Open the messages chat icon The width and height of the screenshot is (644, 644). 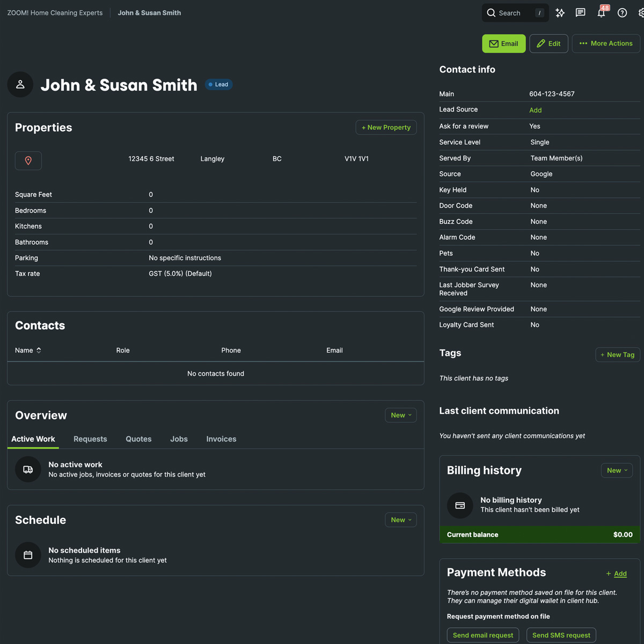tap(580, 13)
